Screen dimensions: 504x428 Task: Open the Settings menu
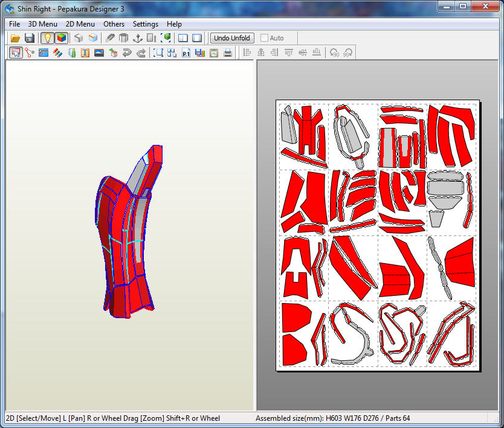[146, 24]
